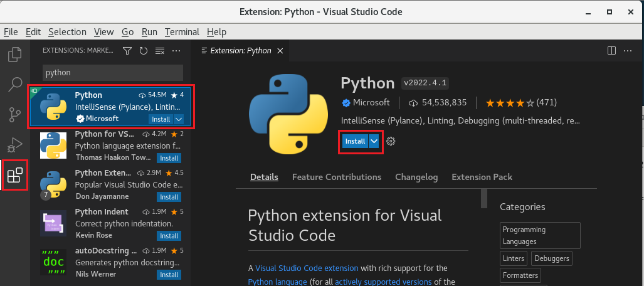Open the Explorer view in activity bar
Viewport: 644px width, 286px height.
coord(14,55)
